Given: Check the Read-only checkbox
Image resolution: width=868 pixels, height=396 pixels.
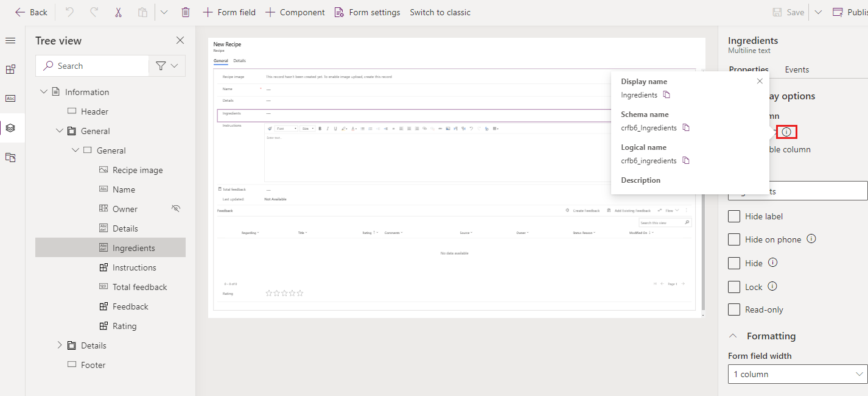Looking at the screenshot, I should pos(734,309).
